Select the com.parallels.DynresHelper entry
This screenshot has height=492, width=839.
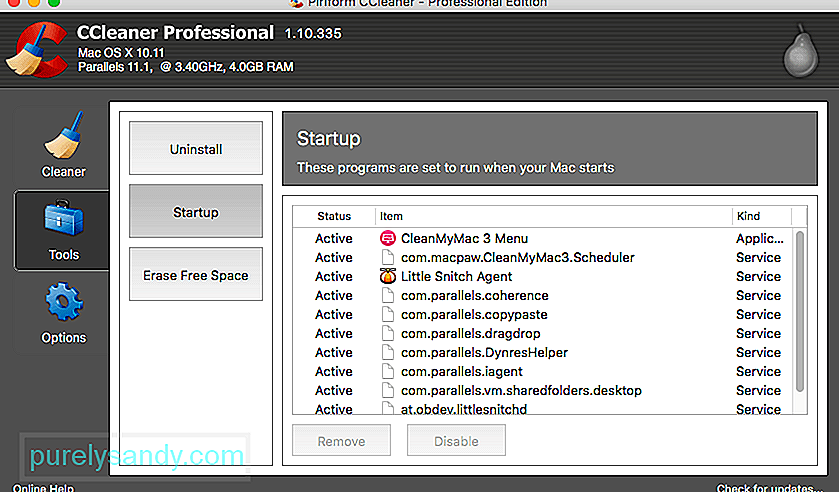click(543, 352)
